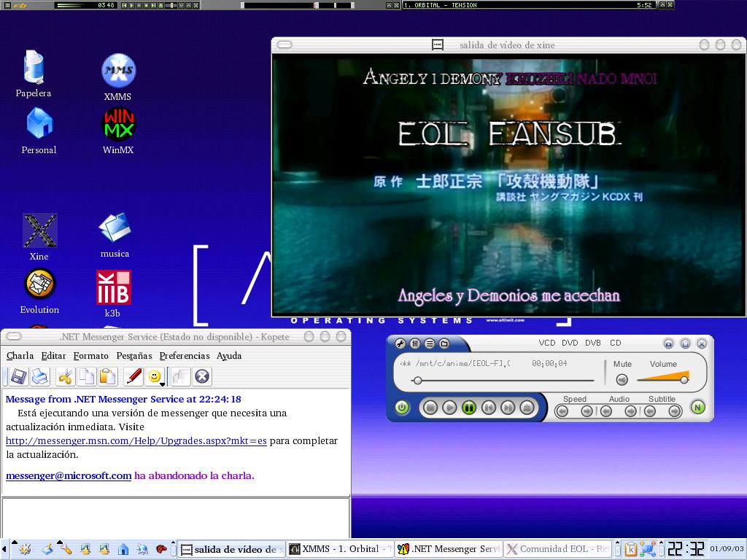747x560 pixels.
Task: Open the Papelera trash desktop icon
Action: tap(34, 74)
